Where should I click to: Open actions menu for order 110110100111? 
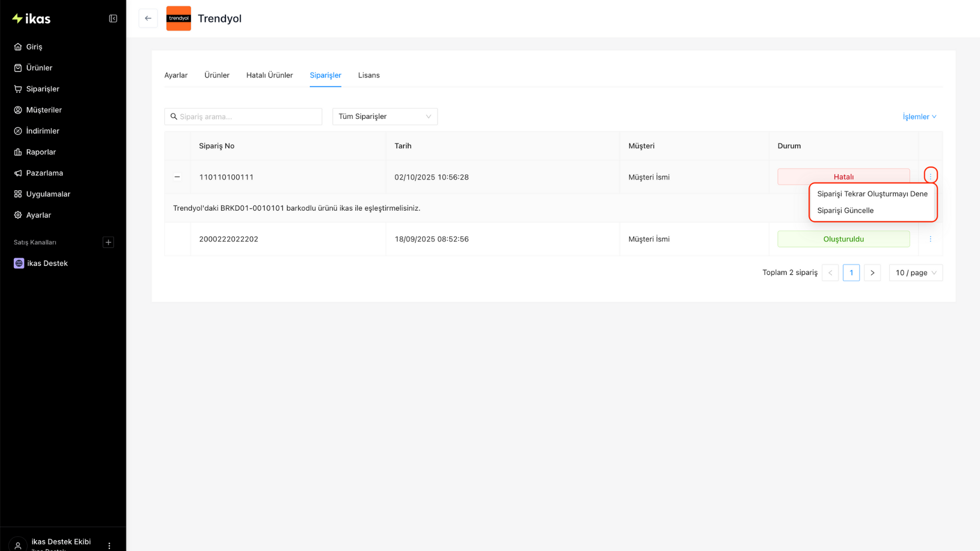click(930, 176)
